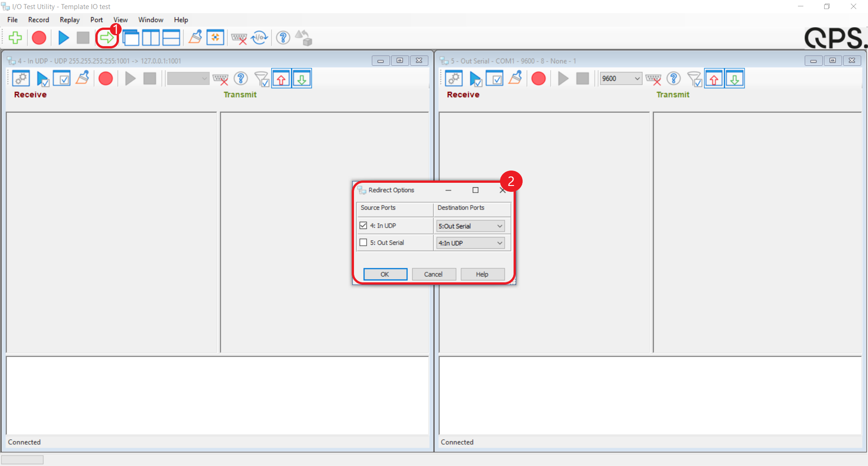The width and height of the screenshot is (868, 466).
Task: Click Cancel in Redirect Options dialog
Action: 433,274
